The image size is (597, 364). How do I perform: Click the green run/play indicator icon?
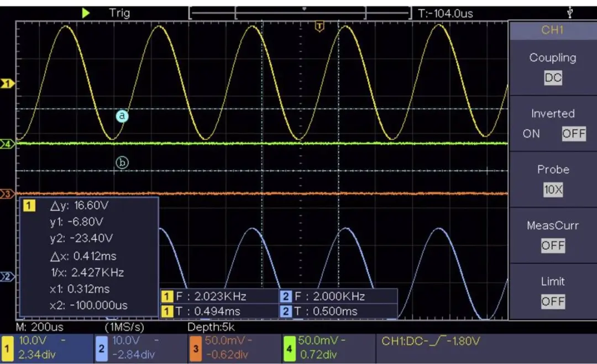[86, 13]
